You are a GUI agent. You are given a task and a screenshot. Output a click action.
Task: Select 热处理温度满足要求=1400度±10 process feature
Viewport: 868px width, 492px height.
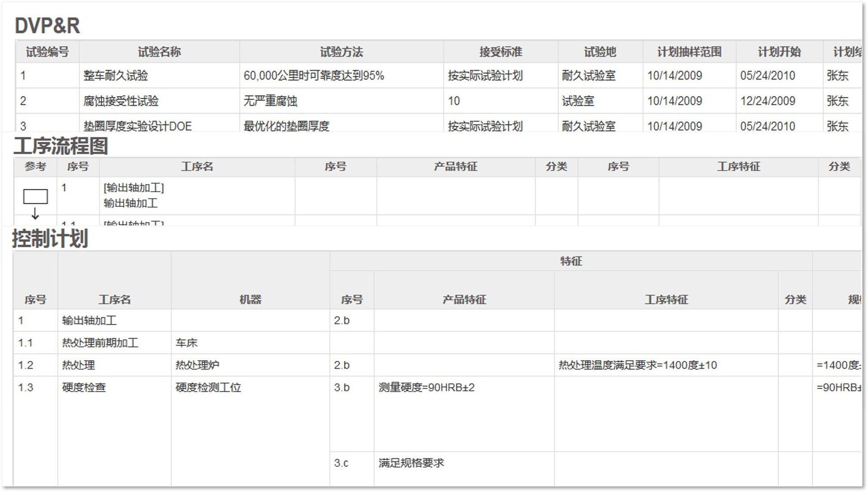637,365
